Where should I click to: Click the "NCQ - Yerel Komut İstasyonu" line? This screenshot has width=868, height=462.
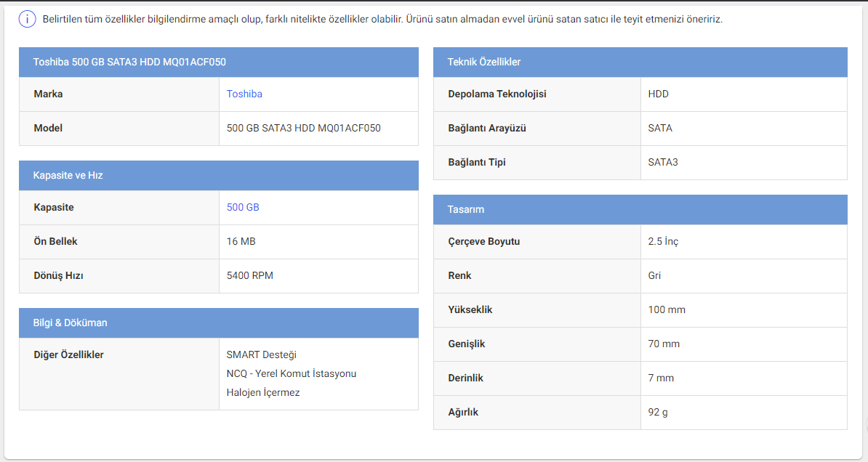pyautogui.click(x=292, y=374)
